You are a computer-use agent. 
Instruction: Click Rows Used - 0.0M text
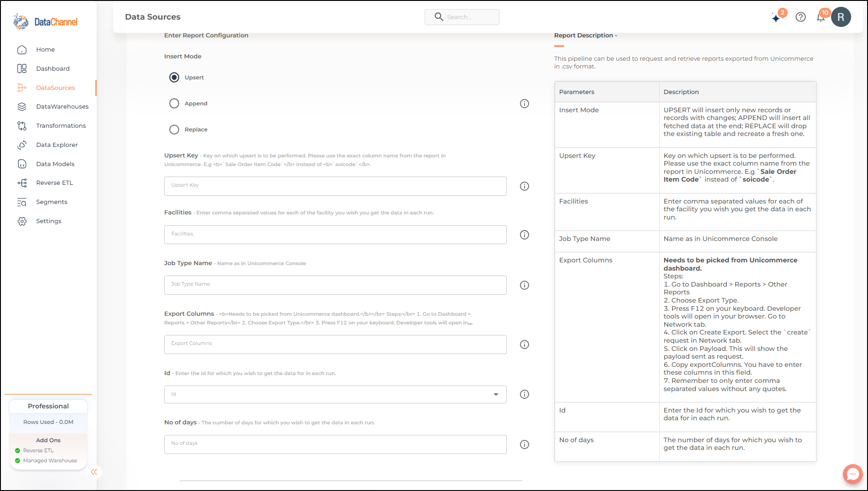coord(48,422)
